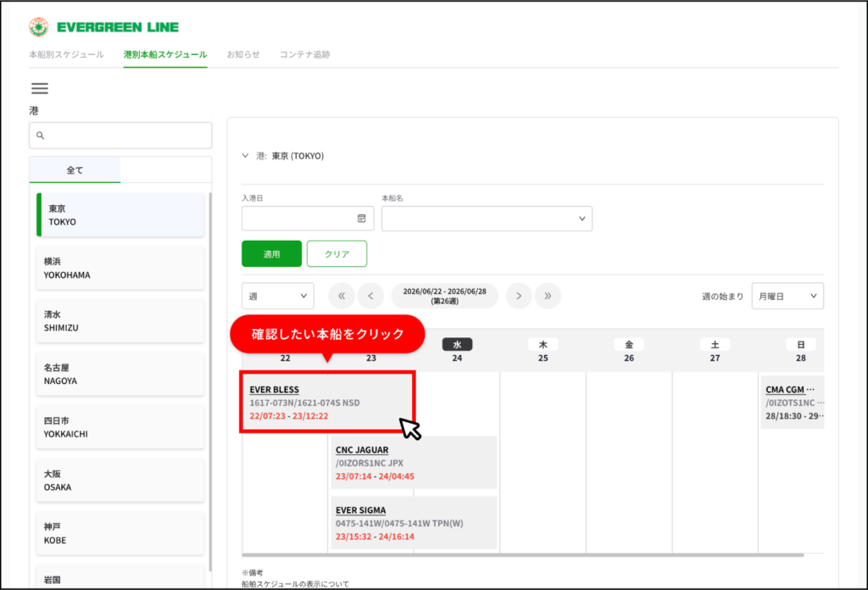The width and height of the screenshot is (868, 590).
Task: Select 東京 TOKYO in the port list
Action: click(x=120, y=214)
